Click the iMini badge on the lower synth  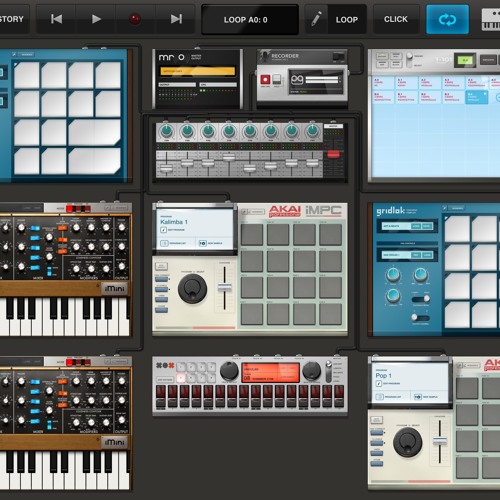click(115, 442)
